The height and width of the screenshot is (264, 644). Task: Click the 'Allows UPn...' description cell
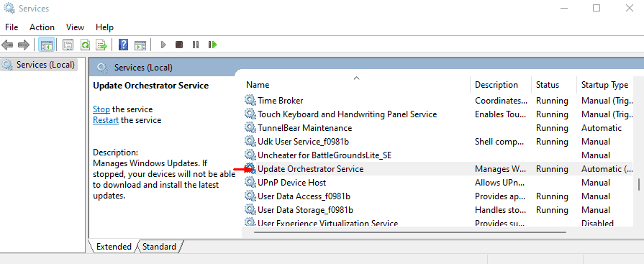(499, 182)
